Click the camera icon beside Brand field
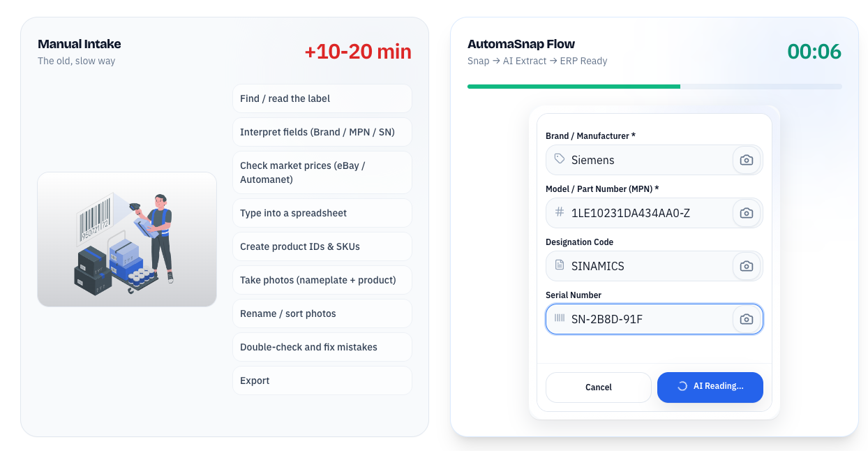The width and height of the screenshot is (868, 451). [747, 159]
